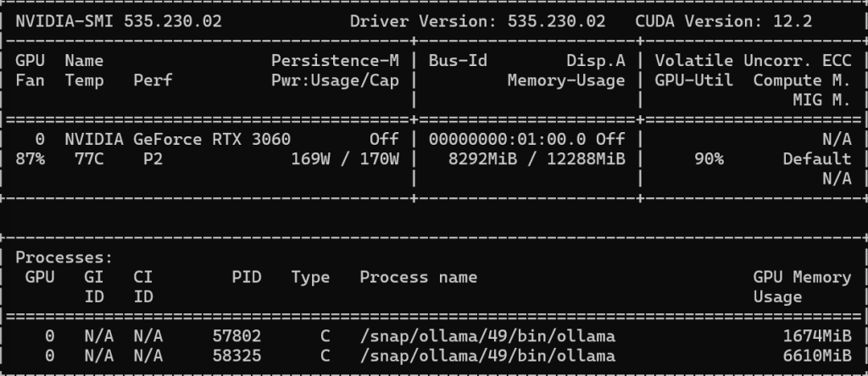Click the Bus-Id 00000000:01:00.0 value
Screen dimensions: 868x376
[x=507, y=140]
